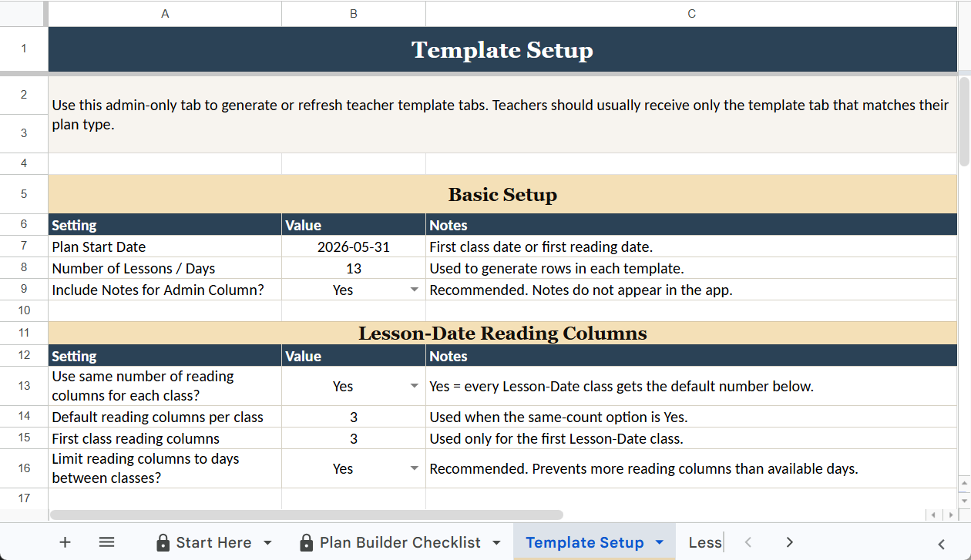Image resolution: width=971 pixels, height=560 pixels.
Task: Select column B header
Action: point(354,14)
